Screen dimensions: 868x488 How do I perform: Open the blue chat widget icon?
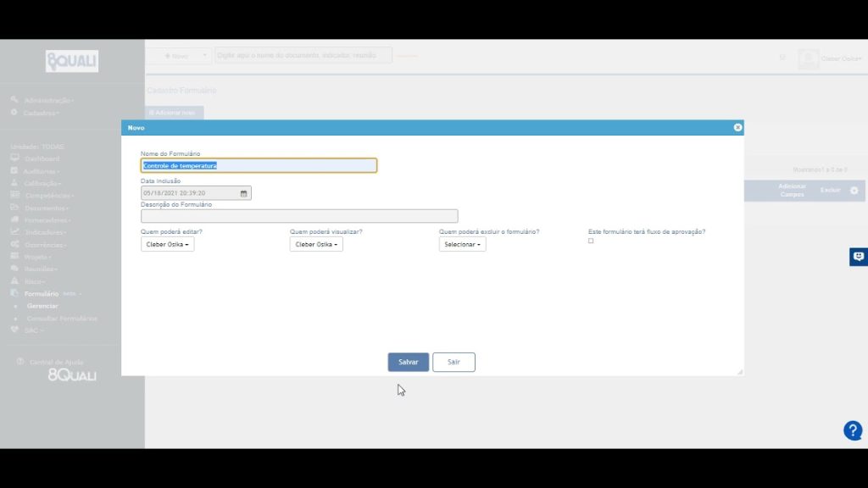pyautogui.click(x=859, y=257)
